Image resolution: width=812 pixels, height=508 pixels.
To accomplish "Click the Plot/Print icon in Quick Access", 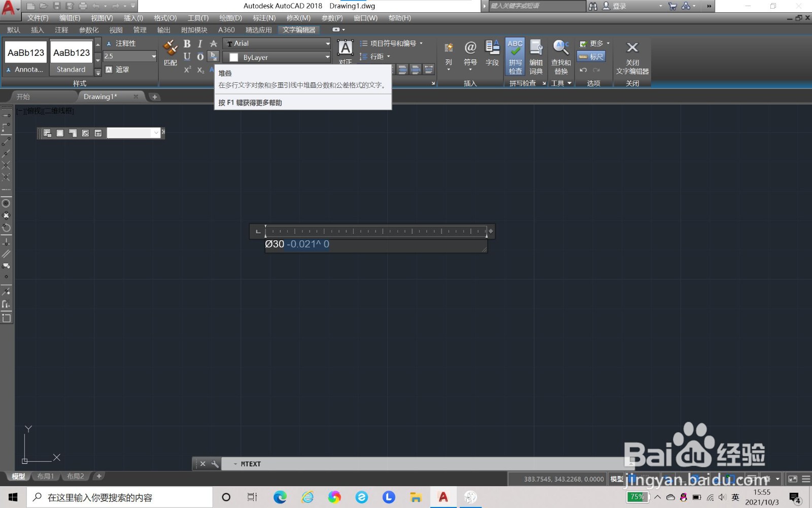I will click(83, 6).
